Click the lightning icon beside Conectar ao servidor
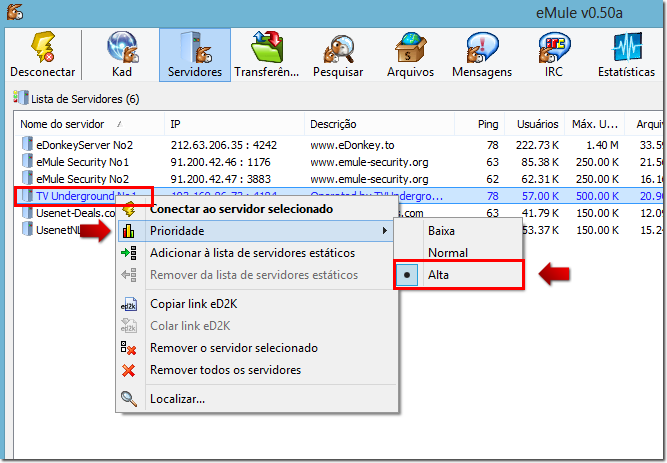Viewport: 667px width, 463px height. (x=128, y=209)
